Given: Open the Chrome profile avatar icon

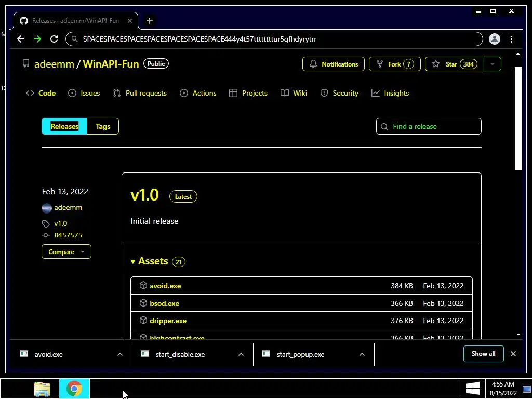Looking at the screenshot, I should pyautogui.click(x=495, y=39).
